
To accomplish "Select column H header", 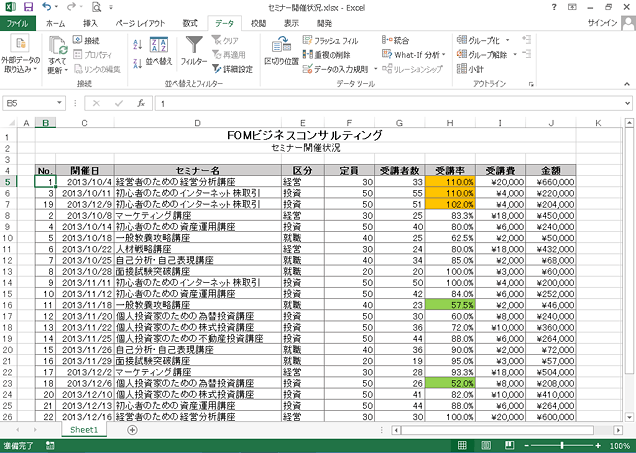I will click(450, 123).
